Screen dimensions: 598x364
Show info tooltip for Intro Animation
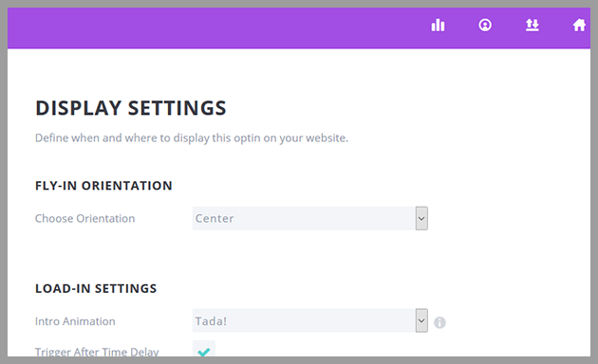point(439,322)
